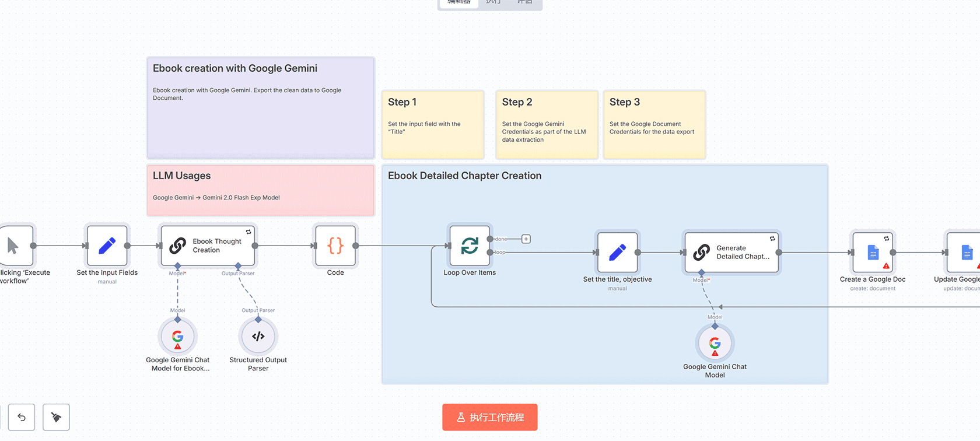980x441 pixels.
Task: Select the Set the title, objective node
Action: click(x=617, y=253)
